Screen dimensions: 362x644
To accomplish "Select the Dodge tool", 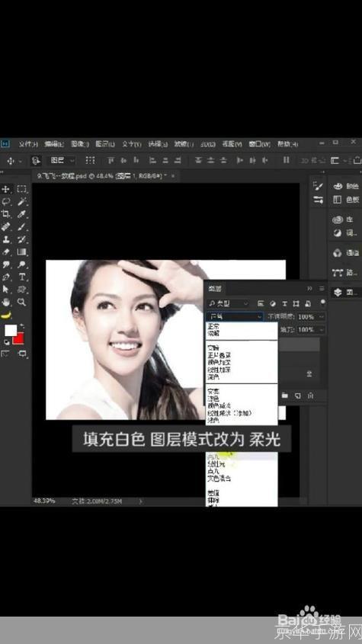I will (x=22, y=264).
